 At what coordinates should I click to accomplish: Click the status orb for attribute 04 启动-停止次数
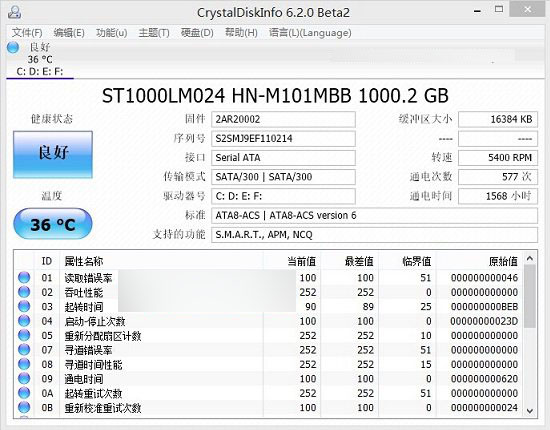tap(24, 321)
